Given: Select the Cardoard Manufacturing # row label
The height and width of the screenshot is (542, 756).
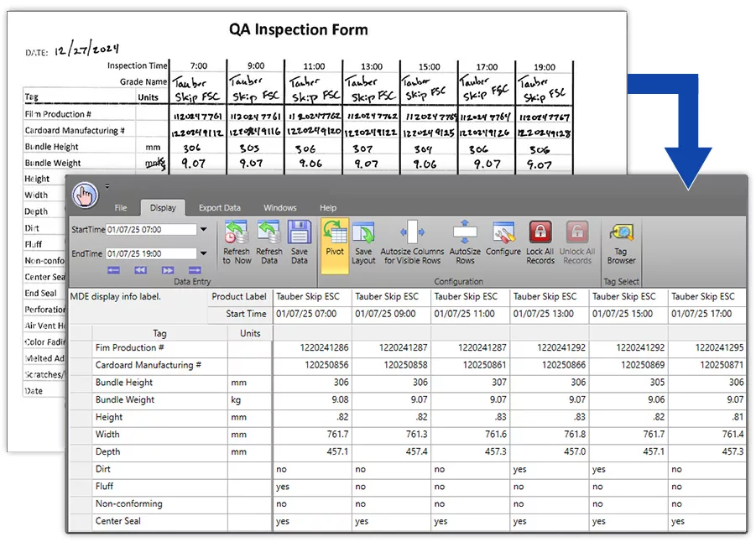Looking at the screenshot, I should point(148,365).
